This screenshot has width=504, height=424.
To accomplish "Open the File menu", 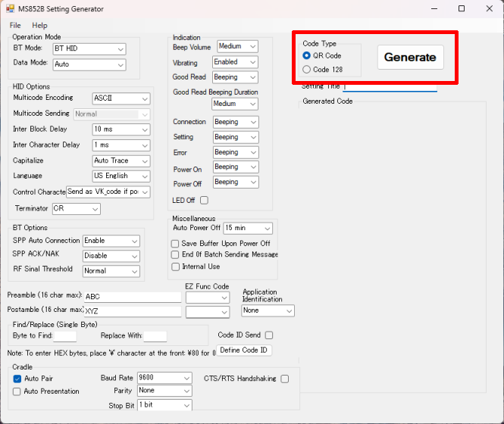I will pyautogui.click(x=15, y=26).
